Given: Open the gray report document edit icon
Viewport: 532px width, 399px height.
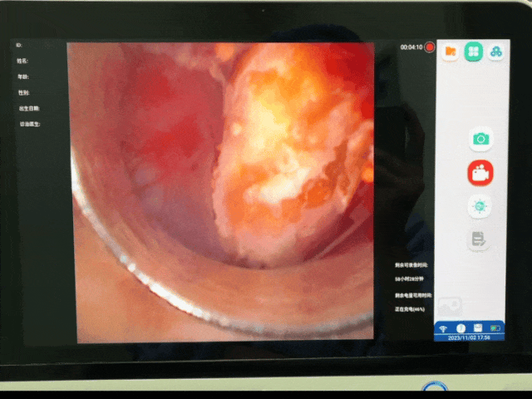Looking at the screenshot, I should 478,239.
